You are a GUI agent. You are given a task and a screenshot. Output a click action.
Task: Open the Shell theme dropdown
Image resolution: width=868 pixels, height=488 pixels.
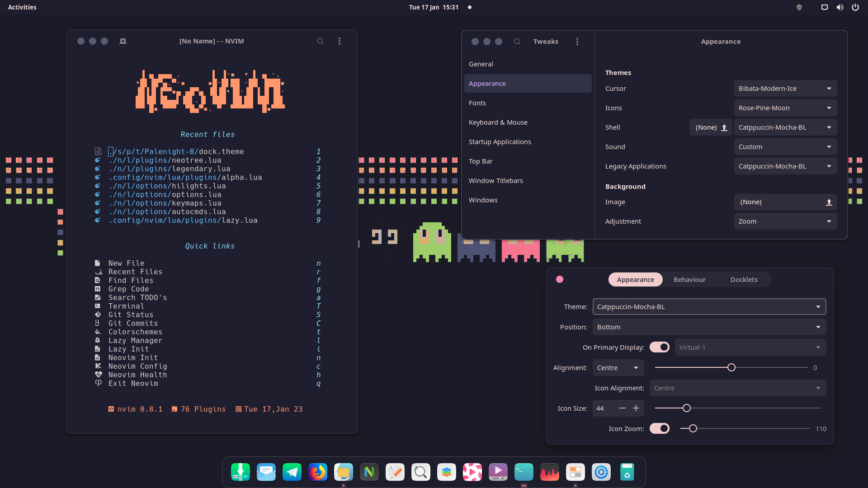(x=786, y=127)
